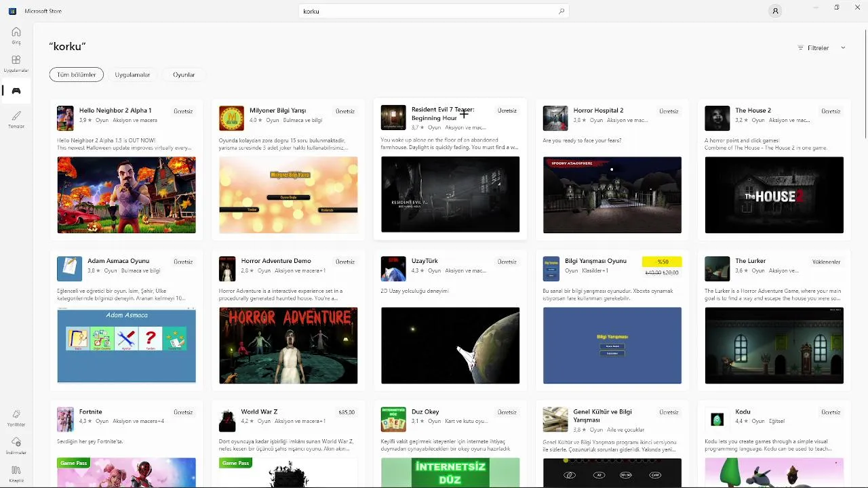Click the Milyoner Bilgi Yarışı app icon
This screenshot has height=488, width=868.
click(x=231, y=118)
